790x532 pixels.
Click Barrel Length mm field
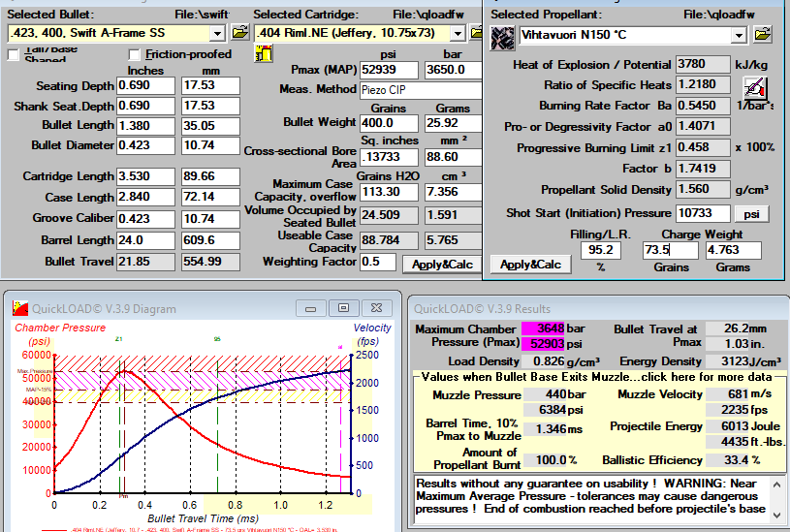210,240
